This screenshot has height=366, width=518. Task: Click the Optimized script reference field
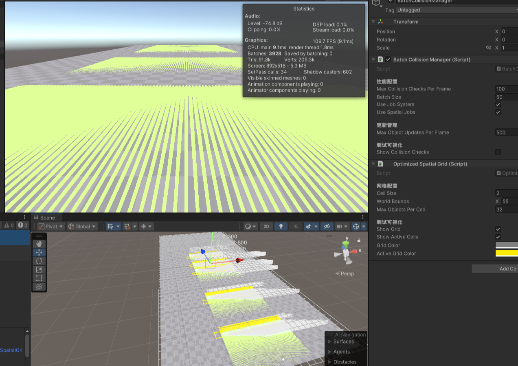(507, 173)
